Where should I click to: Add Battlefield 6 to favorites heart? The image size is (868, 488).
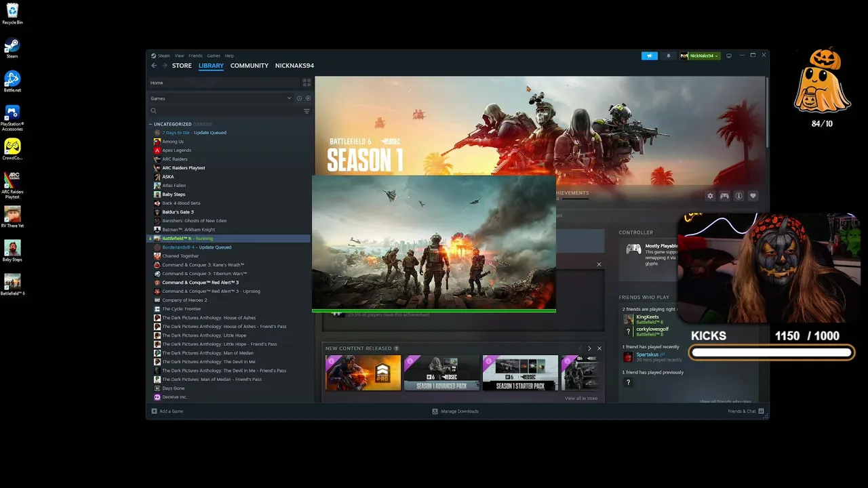(753, 196)
